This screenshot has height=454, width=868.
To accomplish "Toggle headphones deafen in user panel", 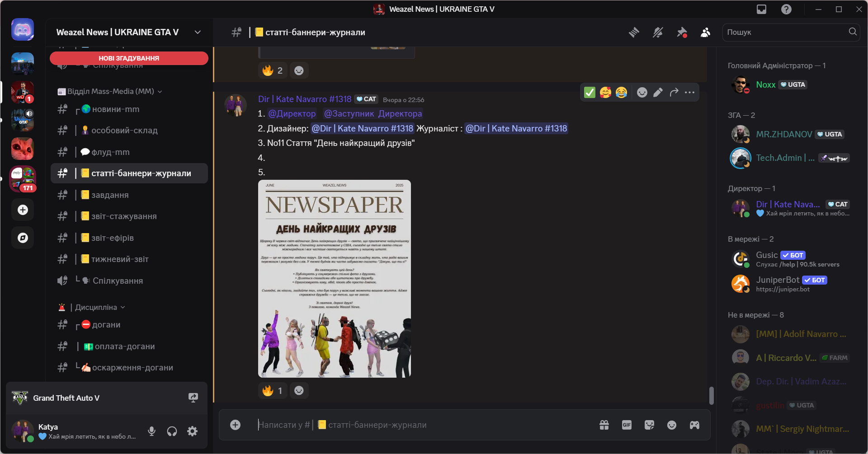I will [172, 431].
